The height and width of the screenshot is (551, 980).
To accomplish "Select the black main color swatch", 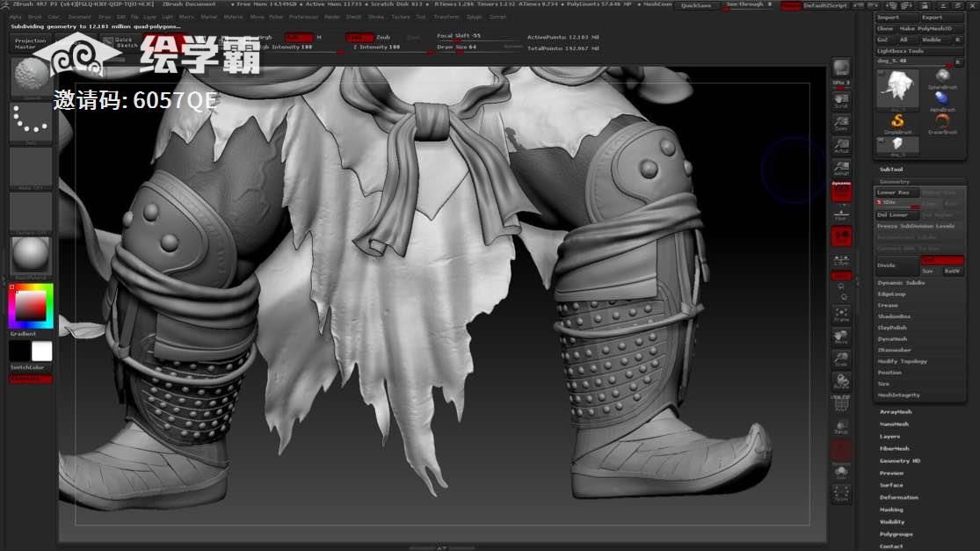I will click(19, 352).
